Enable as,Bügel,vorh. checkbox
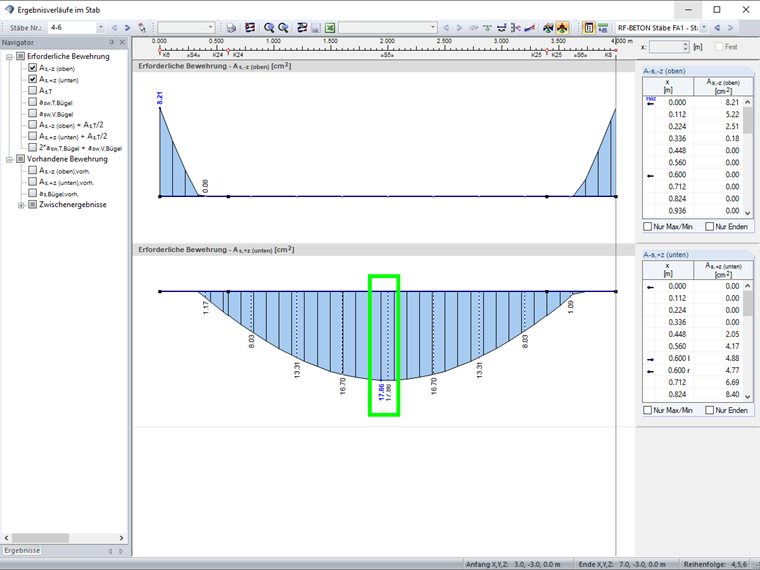The height and width of the screenshot is (570, 760). click(x=32, y=193)
